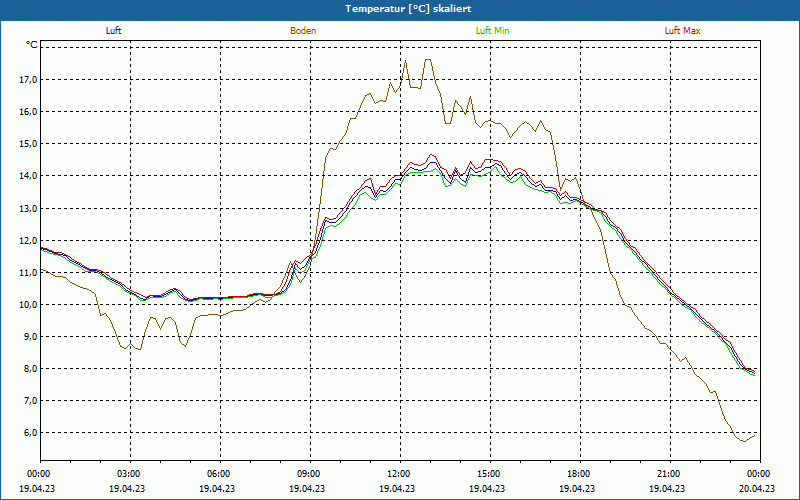800x500 pixels.
Task: Select the 15:00 time axis marker
Action: click(489, 474)
